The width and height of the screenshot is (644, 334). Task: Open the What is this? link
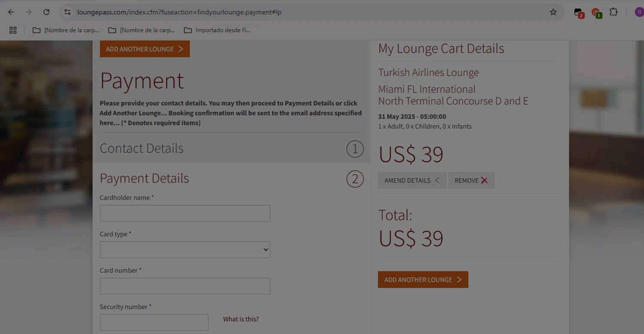coord(241,319)
